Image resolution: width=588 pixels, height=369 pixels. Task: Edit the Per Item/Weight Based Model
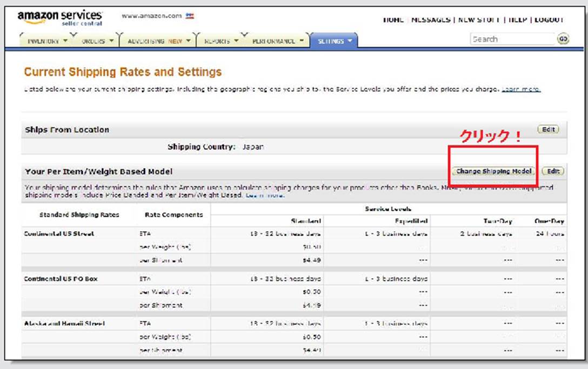coord(552,171)
